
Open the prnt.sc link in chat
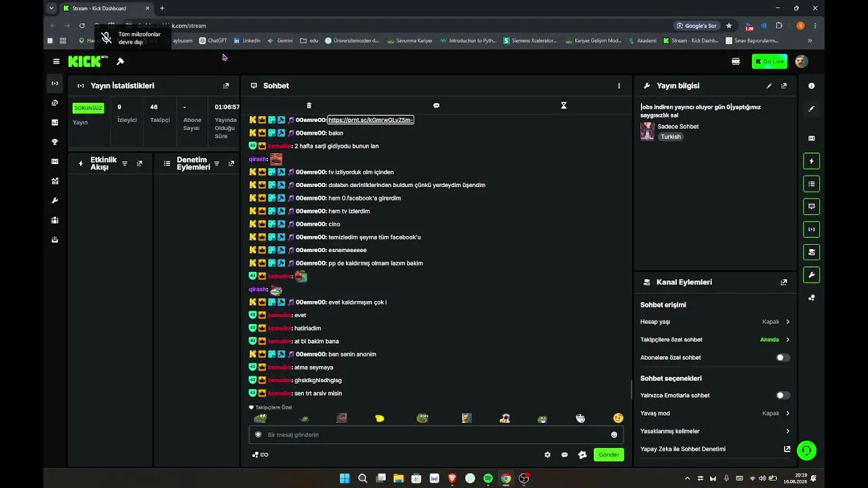[x=370, y=120]
